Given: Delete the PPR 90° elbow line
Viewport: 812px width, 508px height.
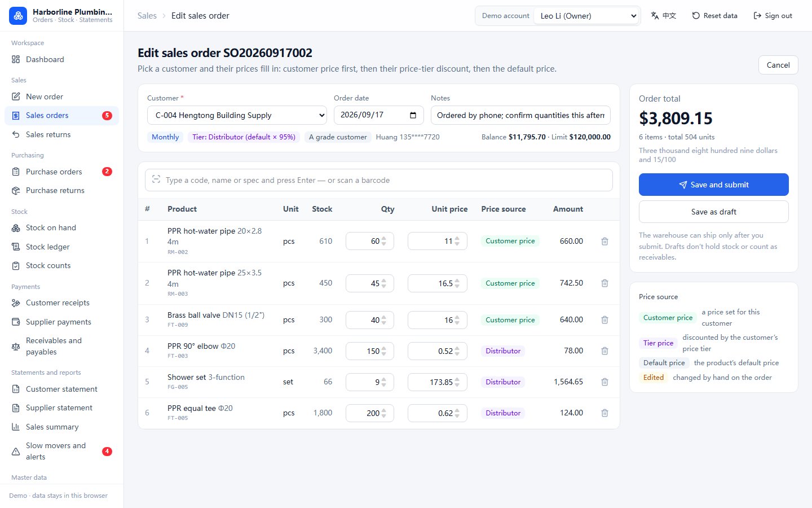Looking at the screenshot, I should tap(604, 351).
